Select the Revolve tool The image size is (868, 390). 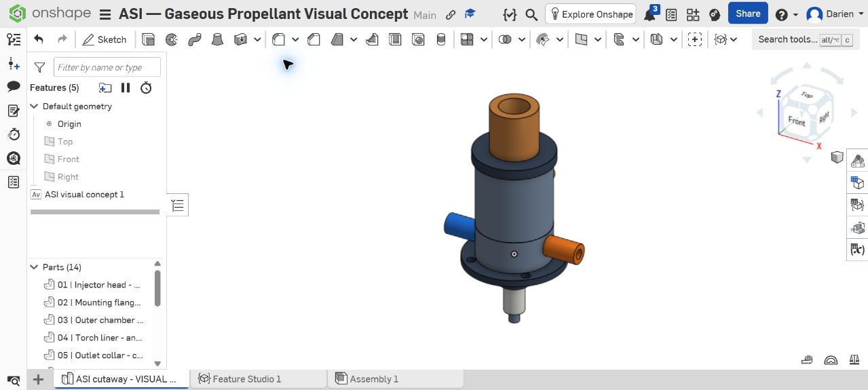[172, 40]
